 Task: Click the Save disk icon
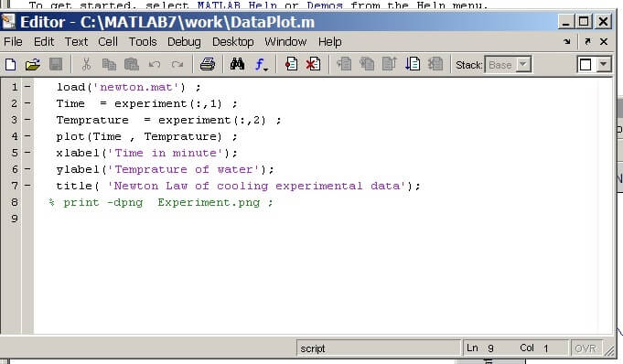click(56, 64)
